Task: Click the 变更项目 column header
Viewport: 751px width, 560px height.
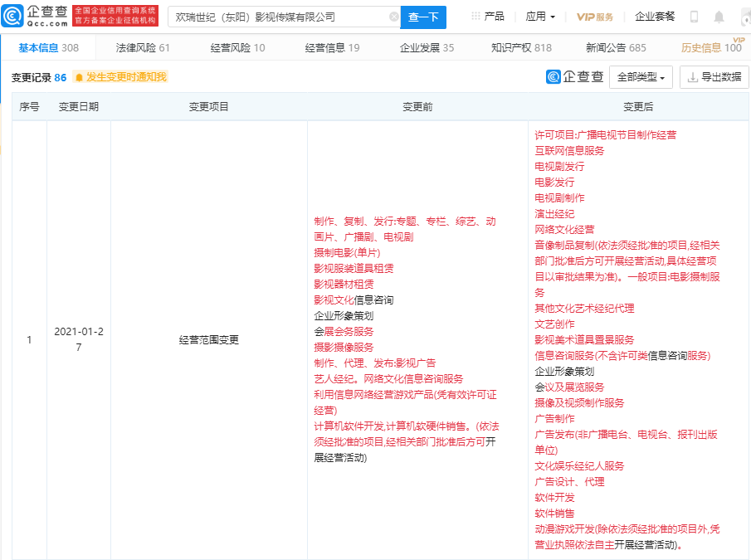Action: (x=208, y=107)
